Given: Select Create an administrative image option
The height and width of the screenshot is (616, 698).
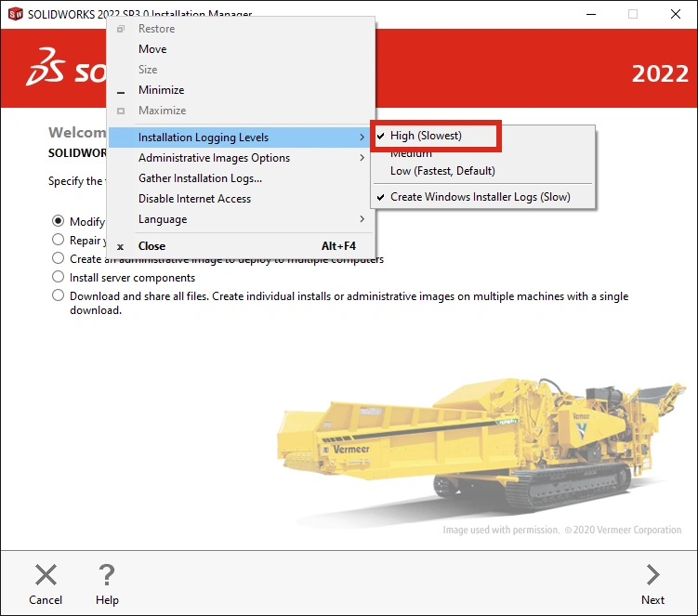Looking at the screenshot, I should click(58, 258).
